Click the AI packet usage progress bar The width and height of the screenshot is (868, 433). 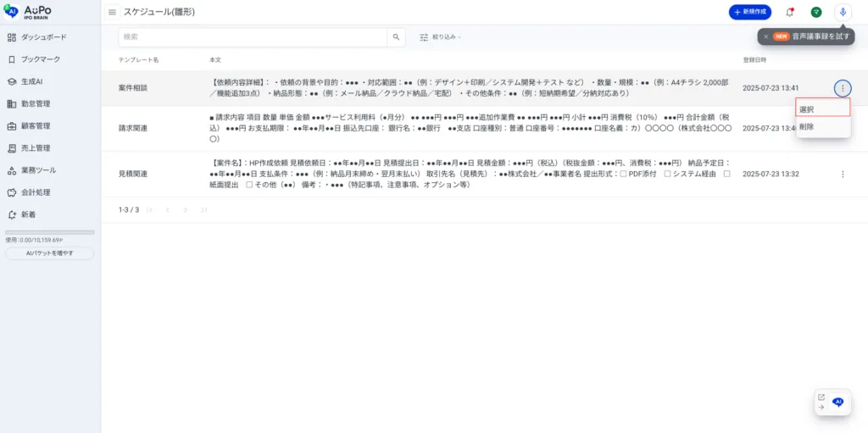click(x=50, y=232)
